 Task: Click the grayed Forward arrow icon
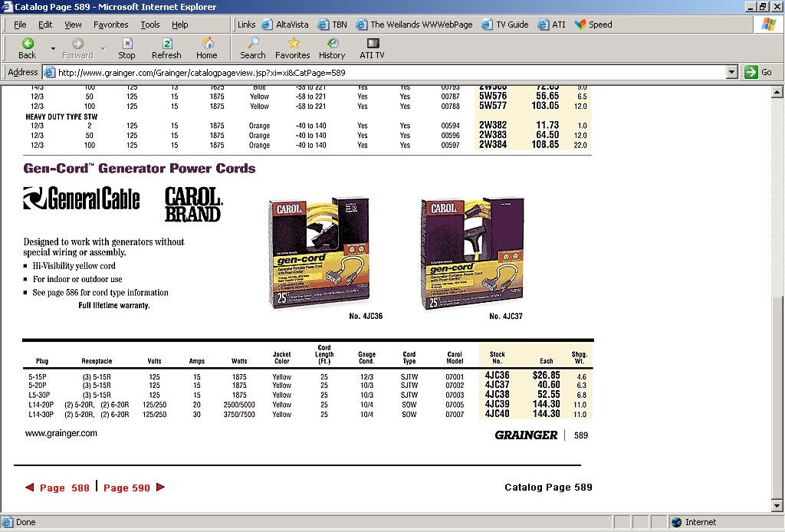pos(77,44)
